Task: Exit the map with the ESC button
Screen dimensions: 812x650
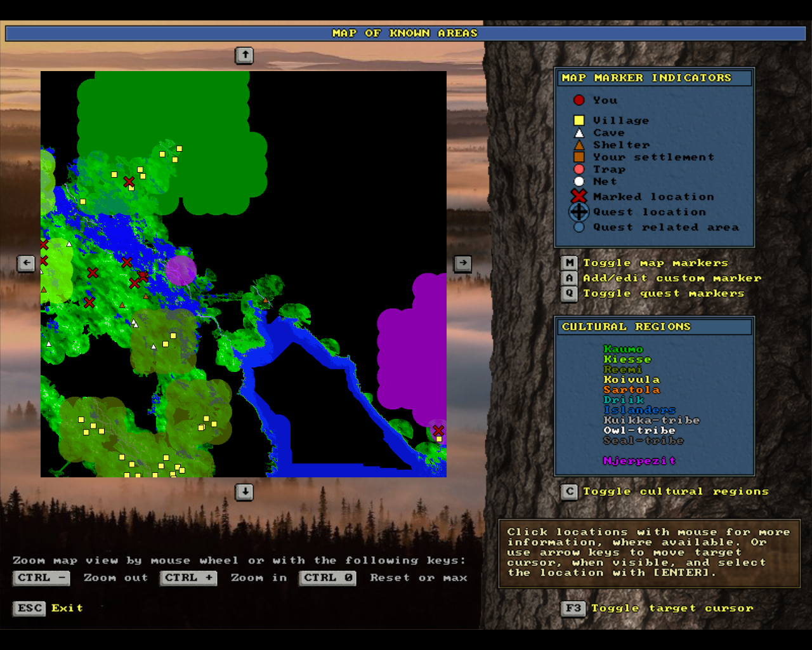Action: pyautogui.click(x=30, y=608)
